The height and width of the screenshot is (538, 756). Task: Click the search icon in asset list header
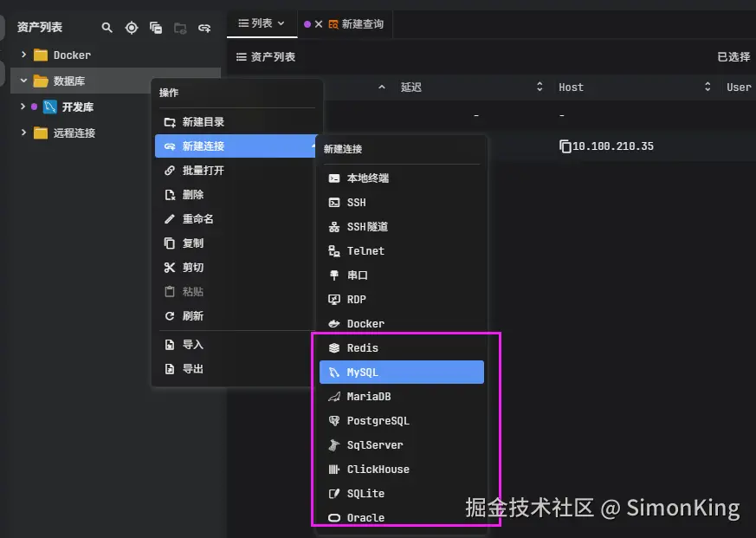107,28
